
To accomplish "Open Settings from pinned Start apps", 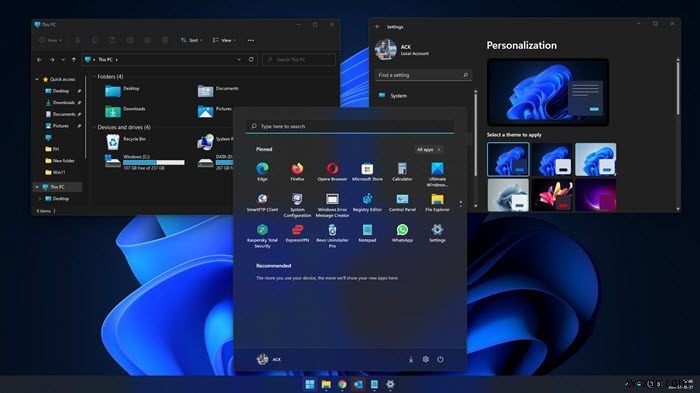I will click(437, 233).
